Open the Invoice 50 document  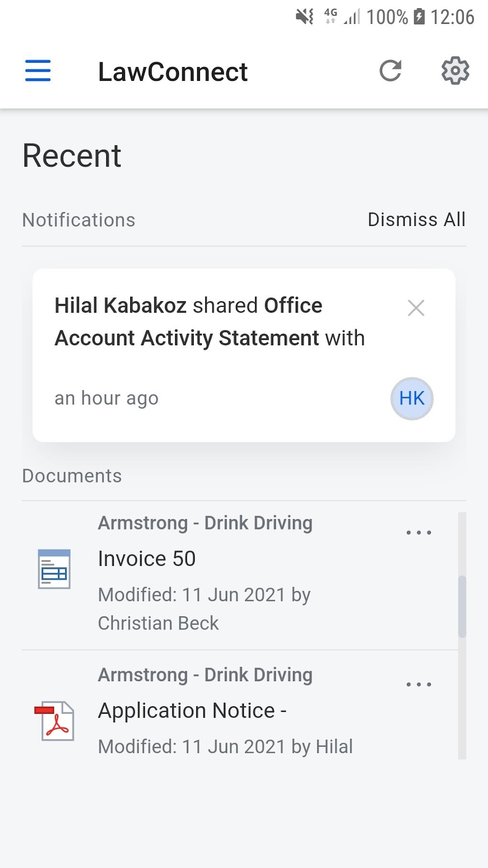(x=147, y=559)
